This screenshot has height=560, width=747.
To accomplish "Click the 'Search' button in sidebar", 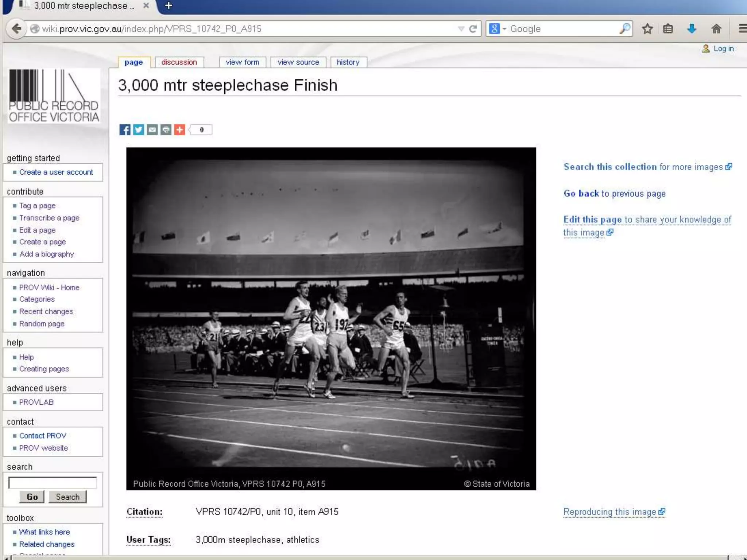I will [67, 497].
